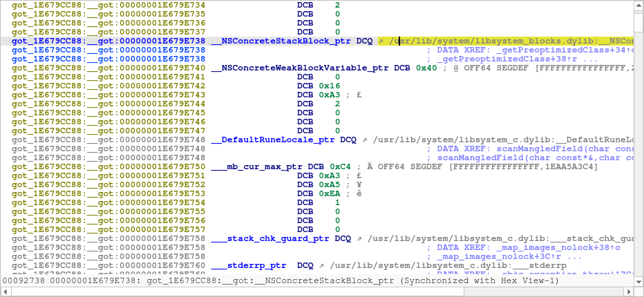Select the DCB 0xEA value
The height and width of the screenshot is (297, 644).
point(330,194)
